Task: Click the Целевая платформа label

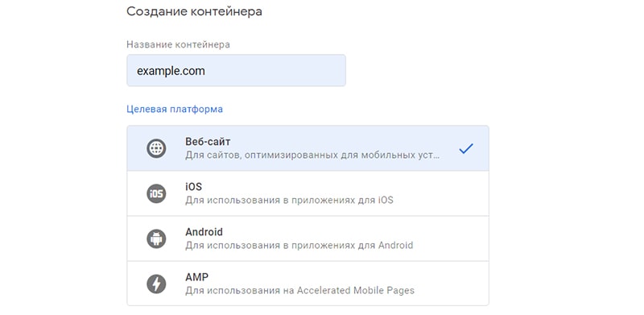Action: 175,110
